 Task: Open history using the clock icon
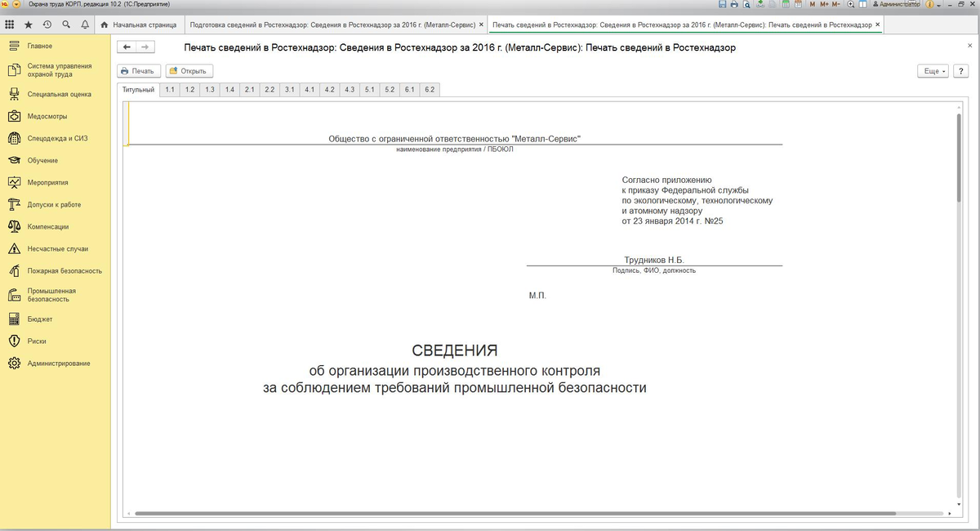47,25
